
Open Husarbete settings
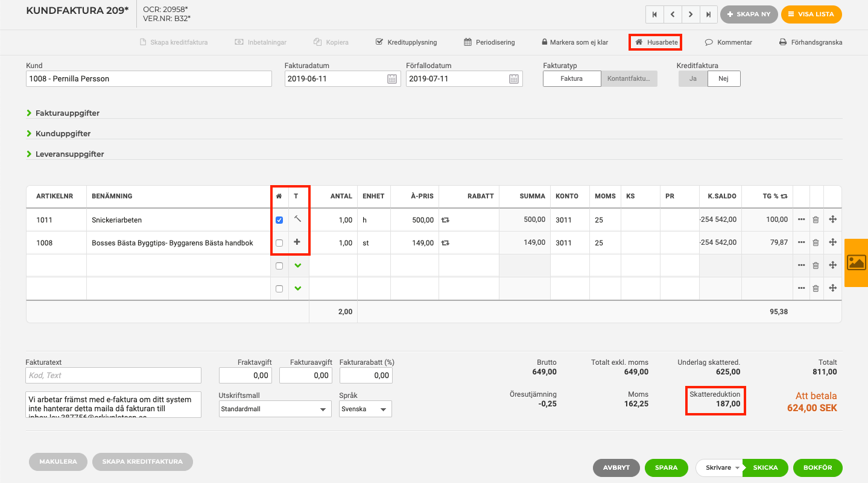tap(656, 42)
